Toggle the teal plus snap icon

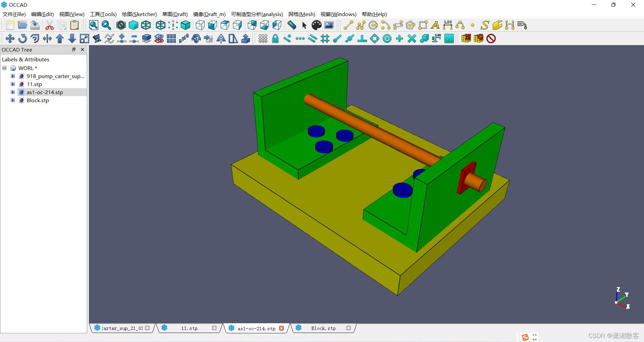tap(399, 39)
